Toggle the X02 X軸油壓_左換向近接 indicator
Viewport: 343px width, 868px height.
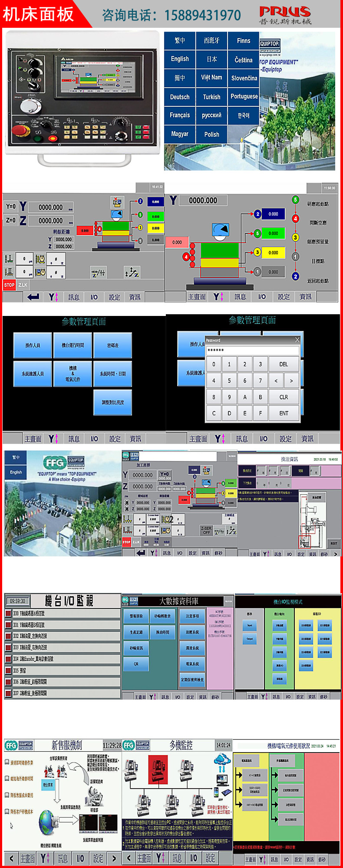(x=8, y=636)
